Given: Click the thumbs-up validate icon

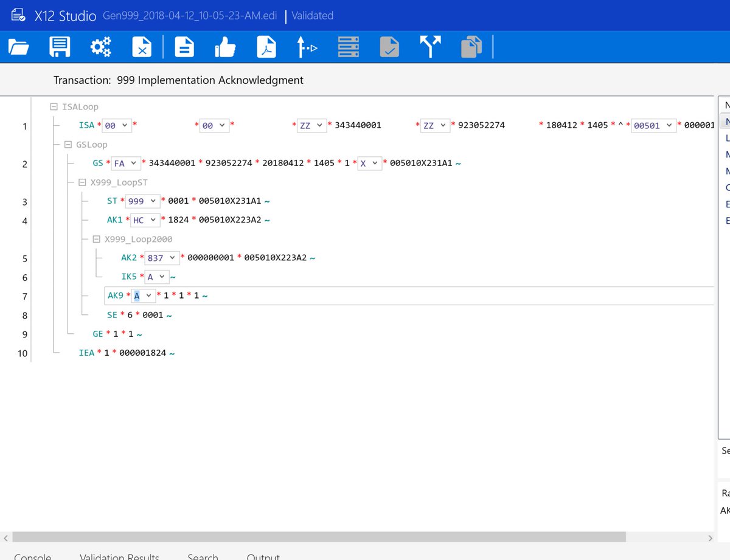Looking at the screenshot, I should [x=225, y=47].
